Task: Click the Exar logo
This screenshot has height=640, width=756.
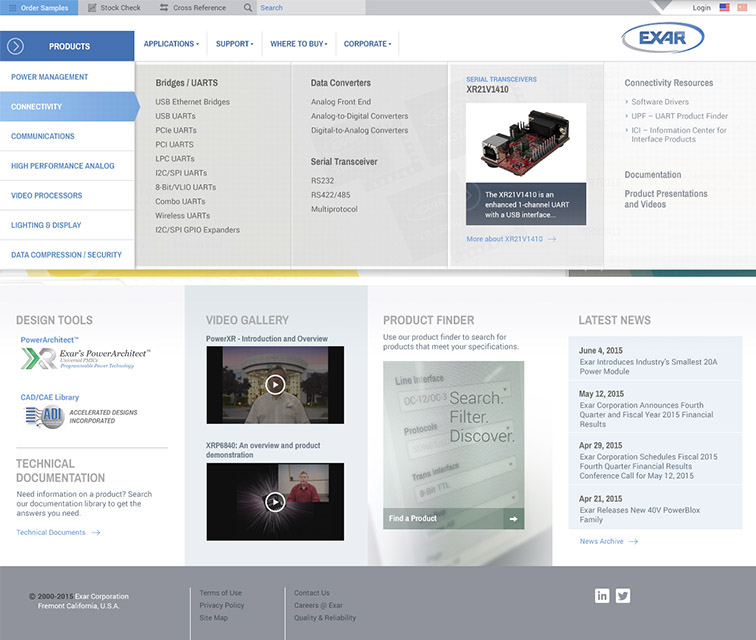Action: (x=662, y=40)
